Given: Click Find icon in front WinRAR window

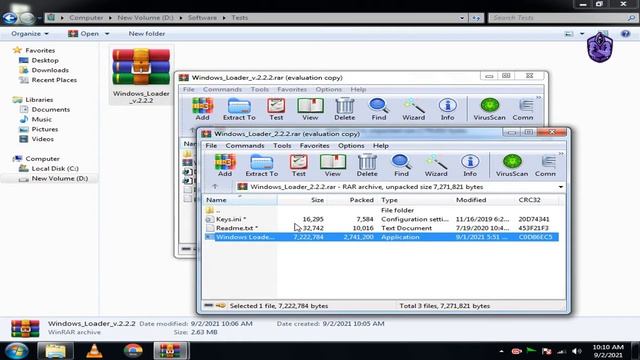Looking at the screenshot, I should point(401,165).
